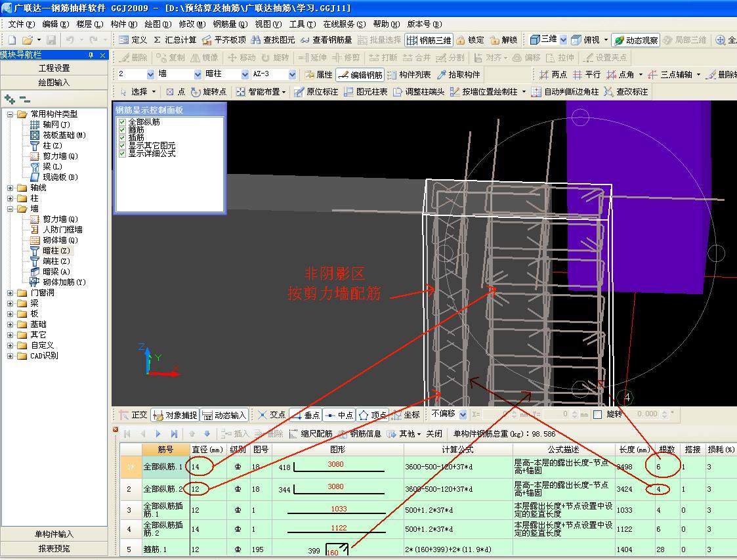Enable 动态观察 dynamic orbit mode
Screen dimensions: 737x560
click(x=634, y=39)
